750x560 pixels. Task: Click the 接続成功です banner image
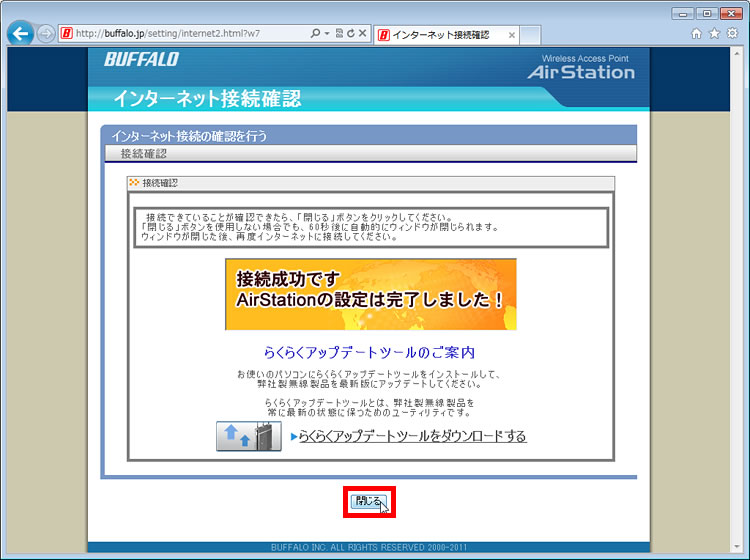pyautogui.click(x=371, y=294)
